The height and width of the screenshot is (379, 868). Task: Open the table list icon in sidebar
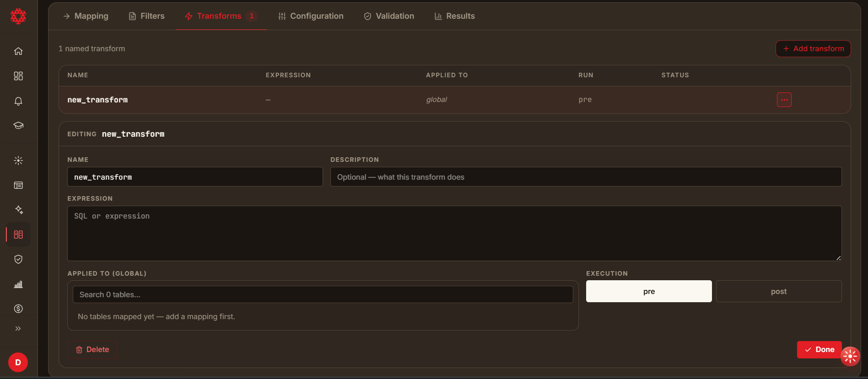pyautogui.click(x=18, y=185)
